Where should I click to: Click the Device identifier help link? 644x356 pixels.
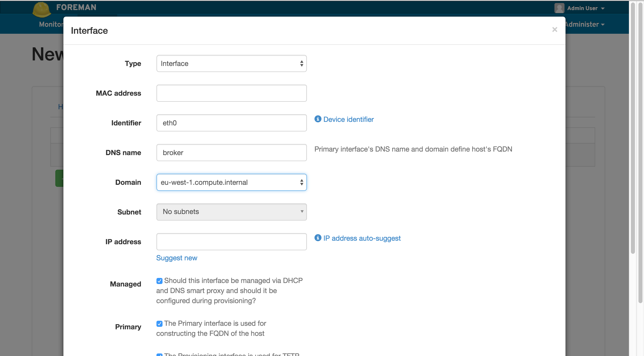pos(348,119)
